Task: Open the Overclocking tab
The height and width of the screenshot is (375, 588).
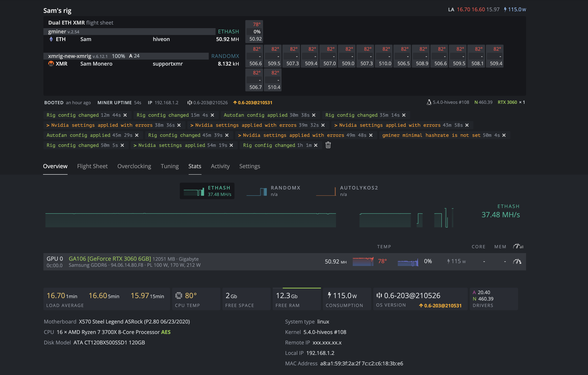Action: coord(134,166)
